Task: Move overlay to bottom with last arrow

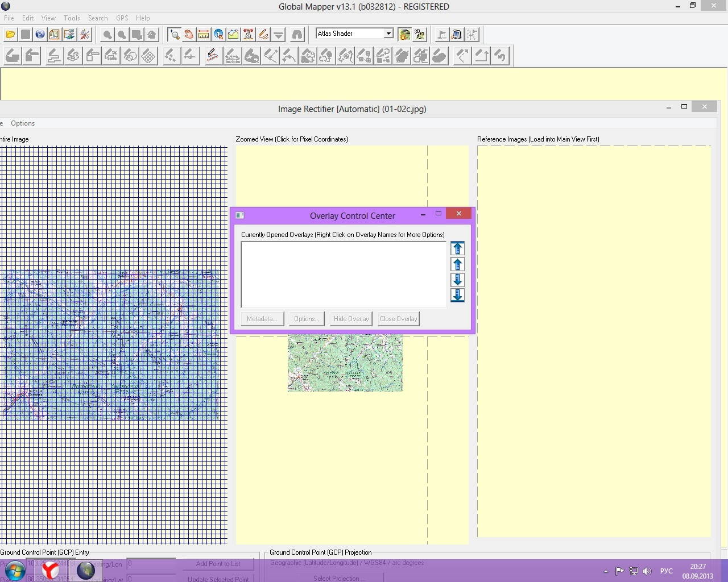Action: [457, 295]
